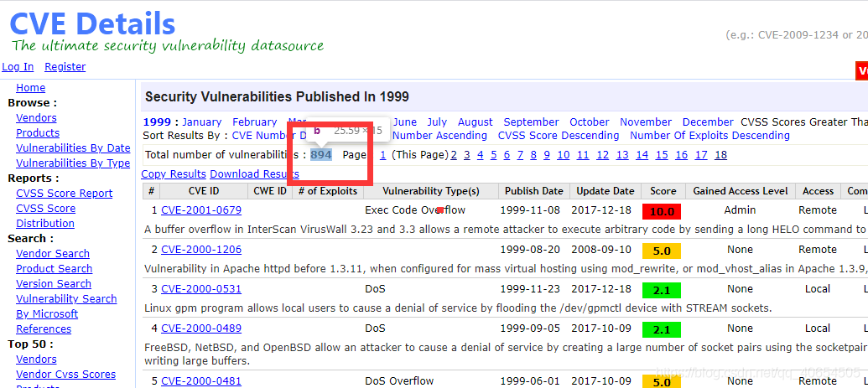The height and width of the screenshot is (388, 868).
Task: Sort by CVE Number Ascending
Action: point(439,136)
